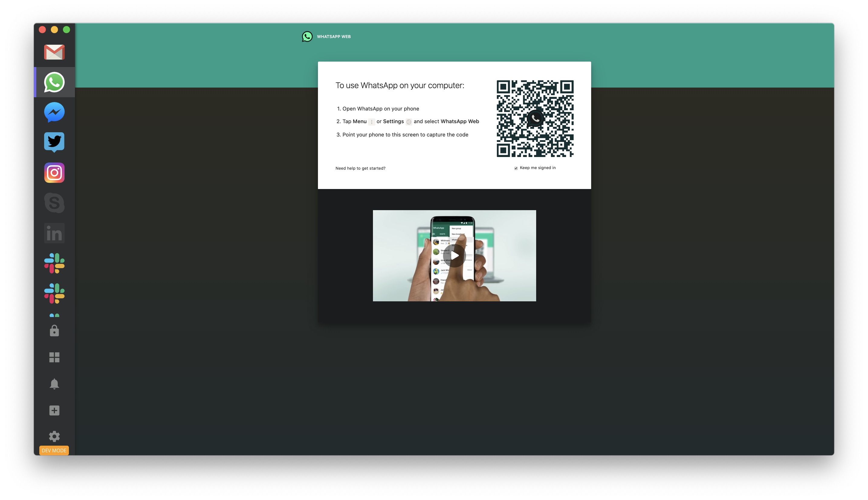Add a new service with plus icon
This screenshot has height=500, width=868.
(x=54, y=410)
